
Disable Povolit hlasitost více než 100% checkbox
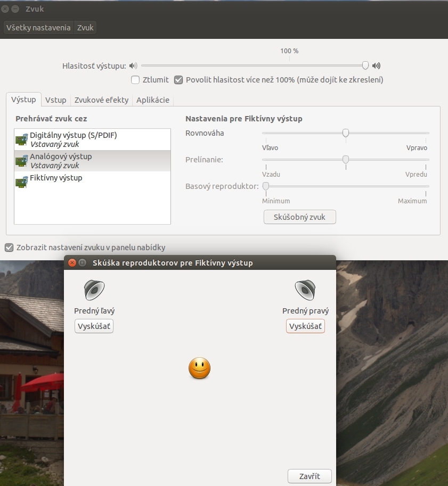178,80
